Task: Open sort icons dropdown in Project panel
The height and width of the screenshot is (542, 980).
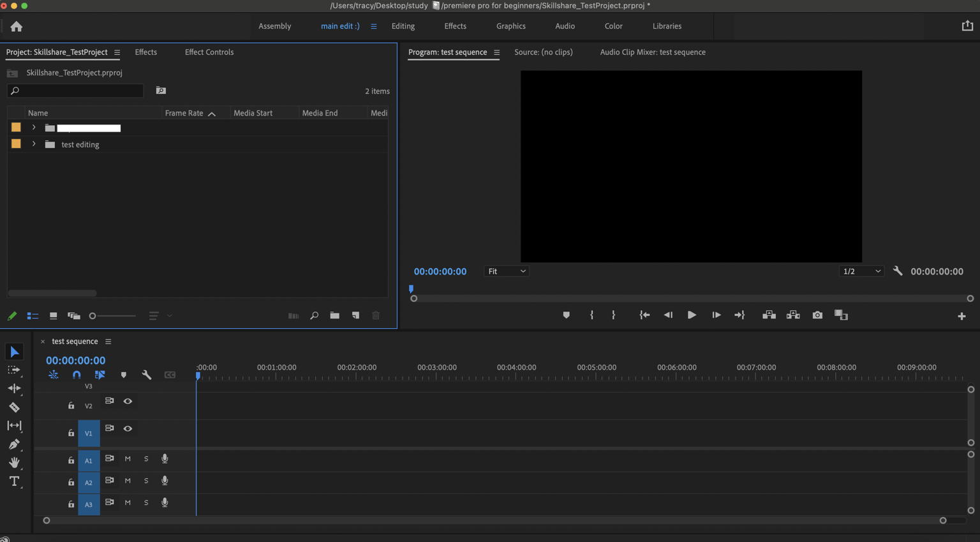Action: point(160,315)
